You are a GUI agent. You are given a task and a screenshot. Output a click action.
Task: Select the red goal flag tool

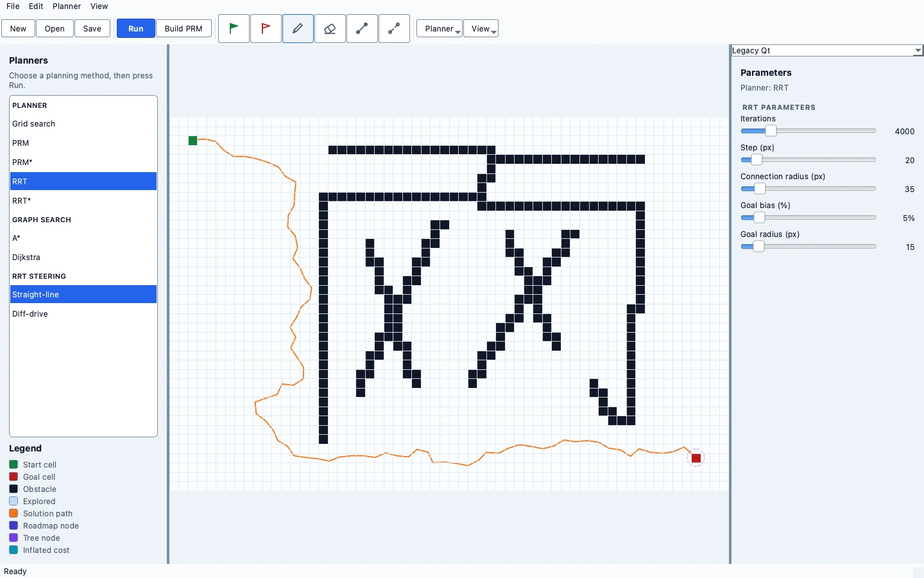(266, 28)
